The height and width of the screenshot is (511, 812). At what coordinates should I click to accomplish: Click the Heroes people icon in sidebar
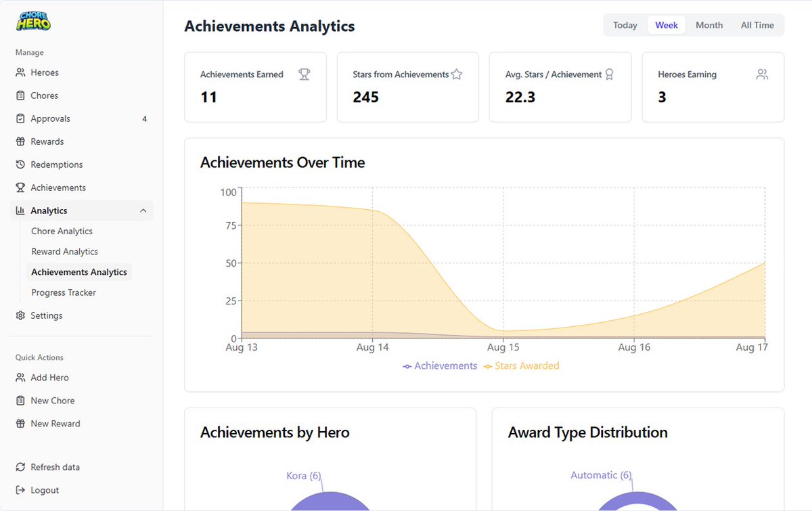(x=20, y=72)
